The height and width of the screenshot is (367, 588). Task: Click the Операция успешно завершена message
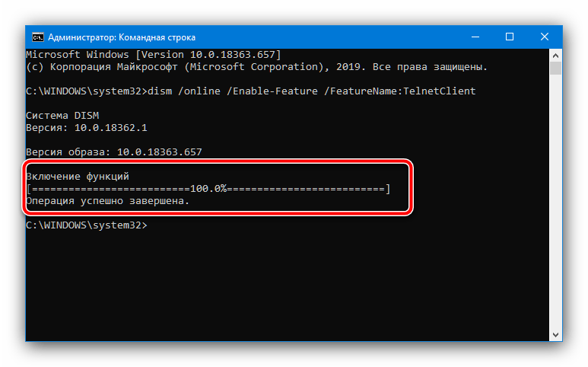click(107, 201)
